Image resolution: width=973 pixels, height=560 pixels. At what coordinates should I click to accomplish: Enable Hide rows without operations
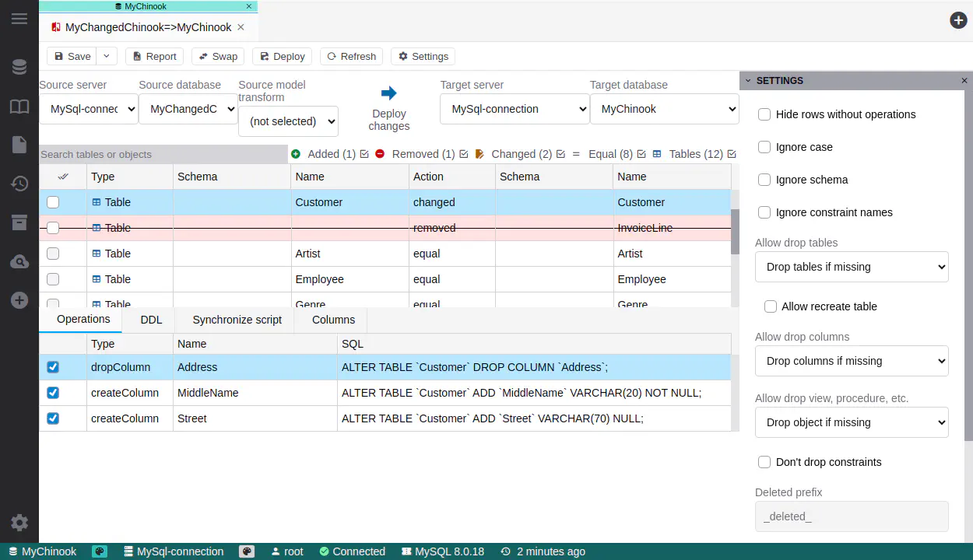pos(764,114)
